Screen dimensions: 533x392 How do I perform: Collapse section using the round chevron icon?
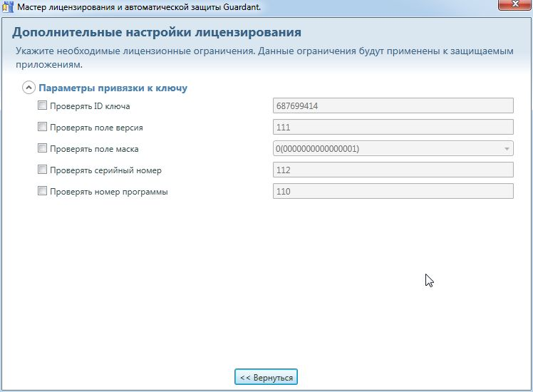pos(29,88)
